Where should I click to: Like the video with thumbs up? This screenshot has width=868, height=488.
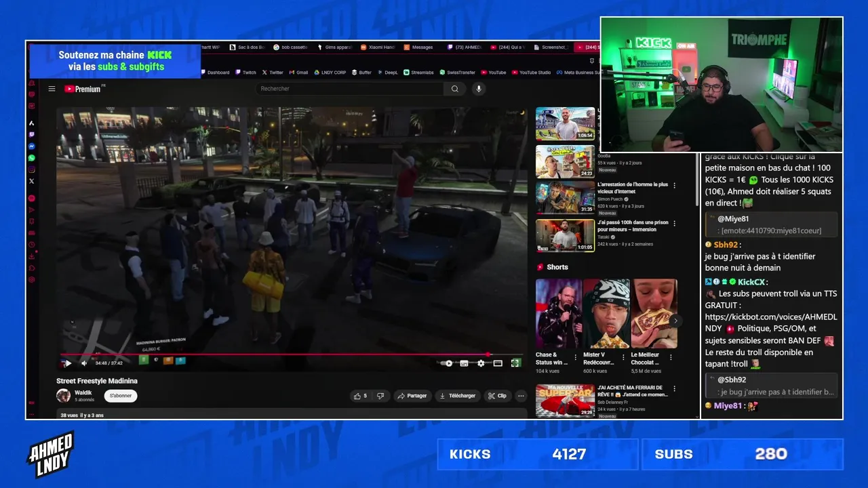[x=360, y=396]
